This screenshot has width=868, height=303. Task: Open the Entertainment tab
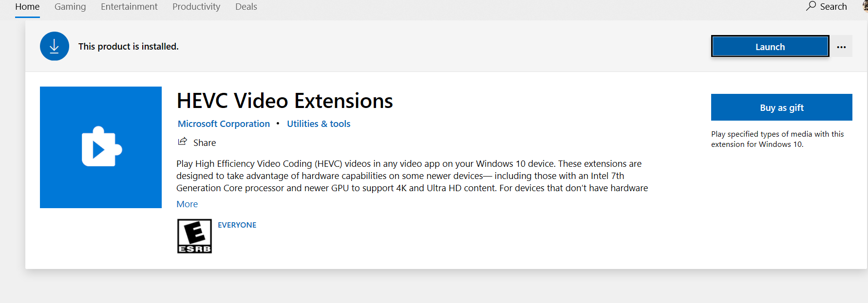129,7
